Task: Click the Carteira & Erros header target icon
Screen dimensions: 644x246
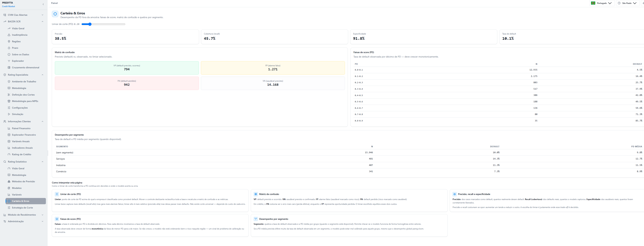Action: click(x=55, y=14)
